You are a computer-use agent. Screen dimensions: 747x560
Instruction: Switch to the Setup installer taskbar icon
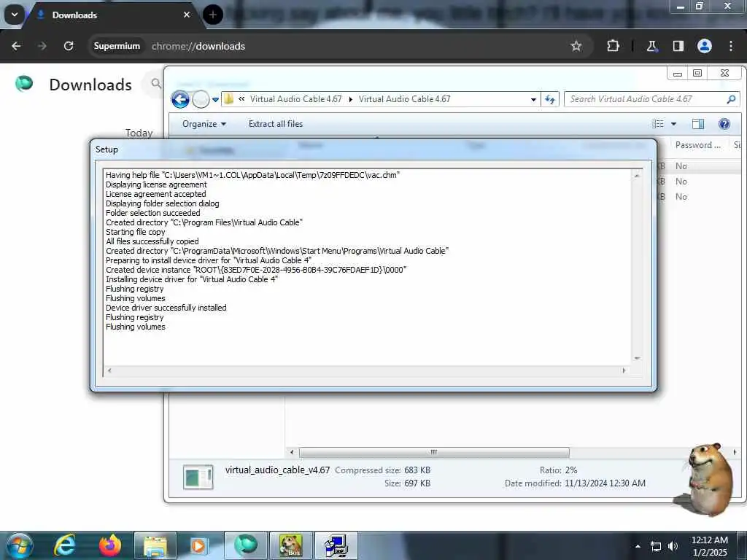pyautogui.click(x=336, y=545)
